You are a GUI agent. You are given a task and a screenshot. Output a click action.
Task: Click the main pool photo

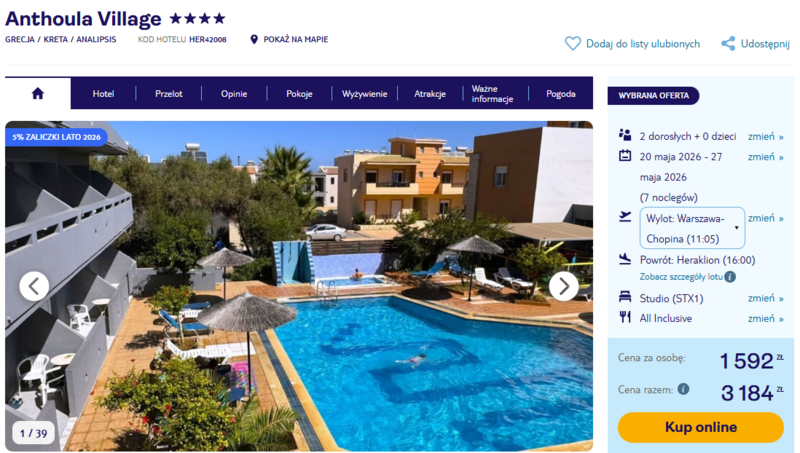(299, 286)
